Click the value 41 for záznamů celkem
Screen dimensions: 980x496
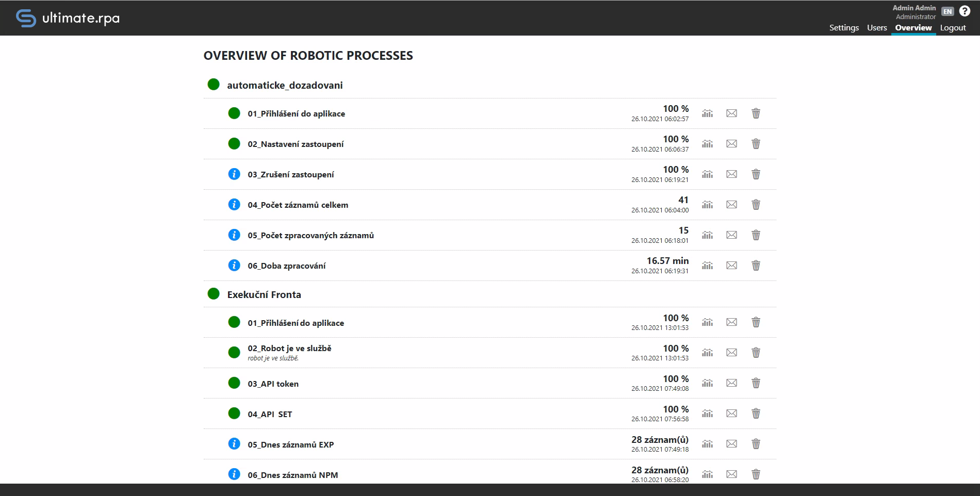pos(683,200)
